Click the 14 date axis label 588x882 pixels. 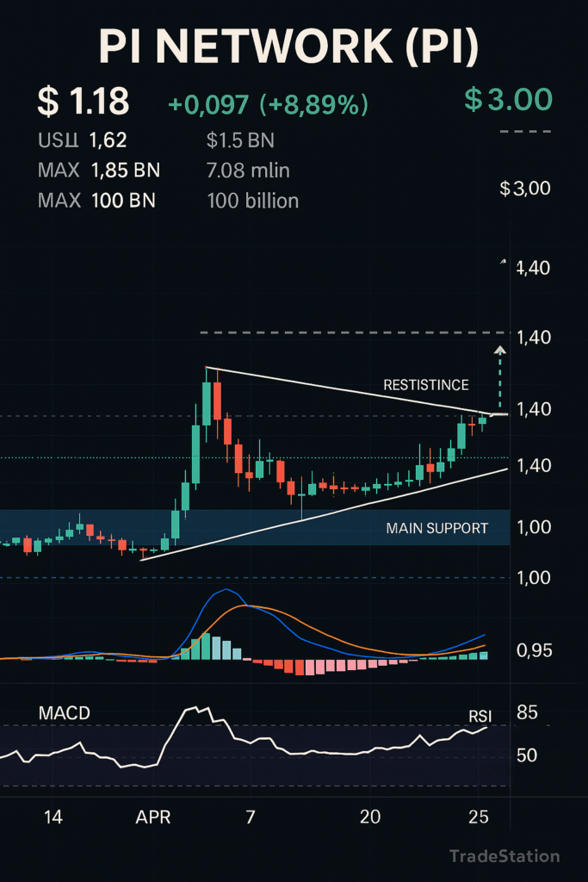[53, 817]
